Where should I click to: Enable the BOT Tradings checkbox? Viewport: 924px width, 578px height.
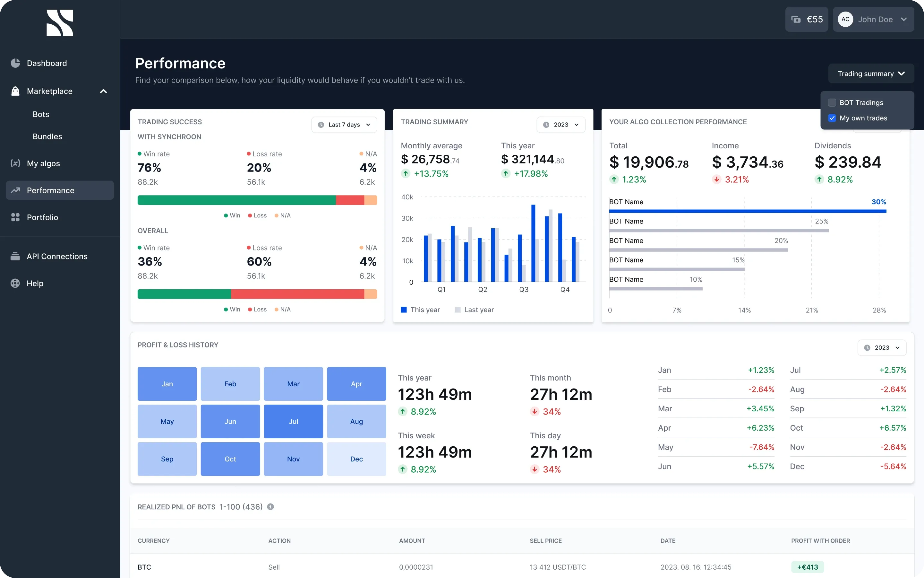[x=832, y=102]
